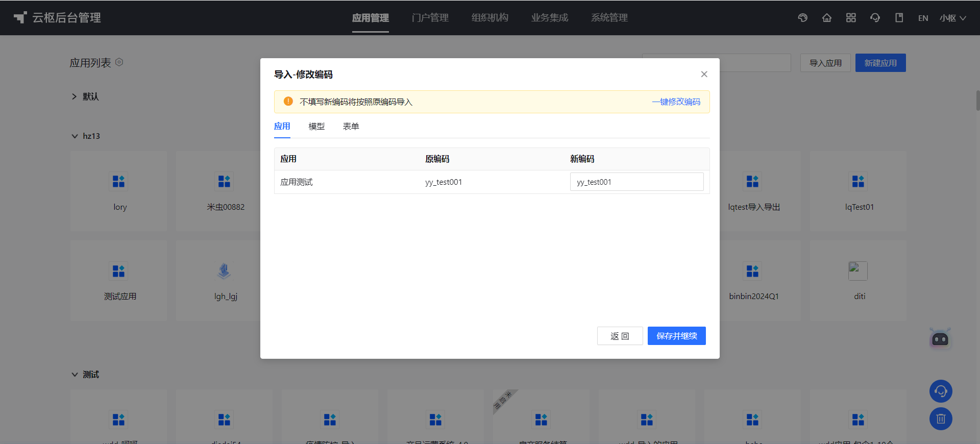The height and width of the screenshot is (444, 980).
Task: Select the 应用 tab in dialog
Action: click(x=282, y=127)
